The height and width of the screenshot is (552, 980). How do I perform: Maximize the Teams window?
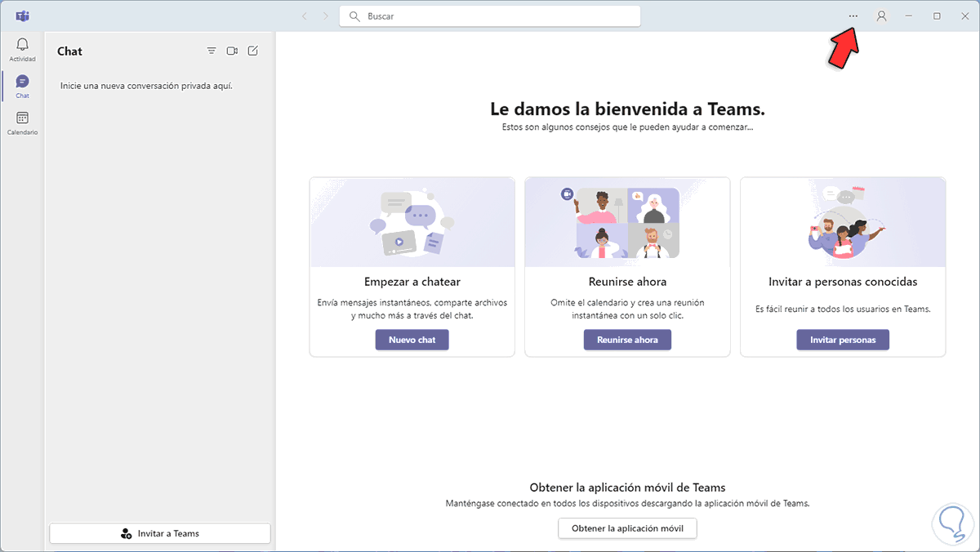tap(937, 16)
